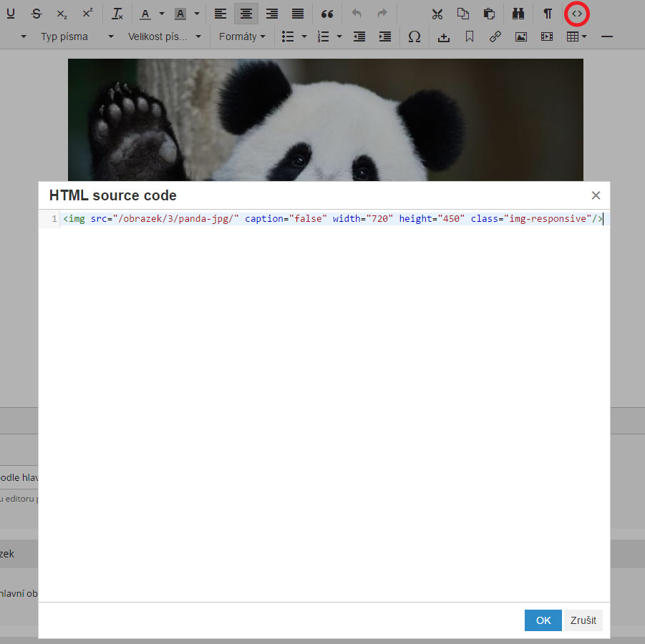Viewport: 645px width, 644px height.
Task: Click the insert link chain icon
Action: (495, 36)
